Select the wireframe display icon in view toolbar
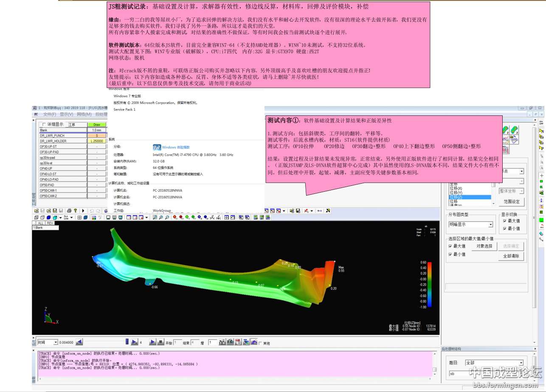Screen dimensions: 546x392 (x=42, y=218)
